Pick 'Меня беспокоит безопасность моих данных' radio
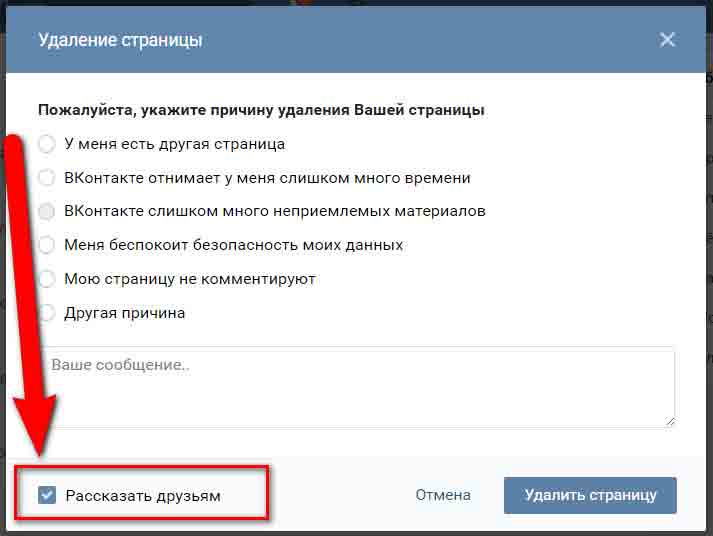The width and height of the screenshot is (713, 536). pyautogui.click(x=46, y=245)
